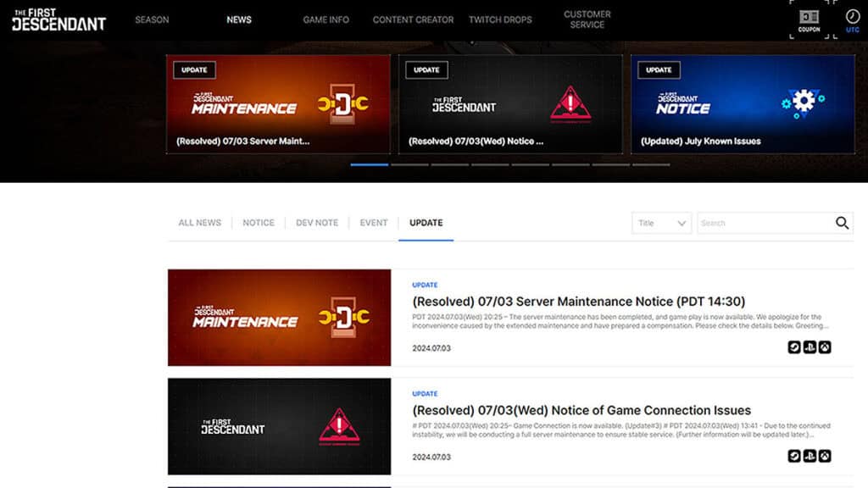Image resolution: width=868 pixels, height=488 pixels.
Task: Open the Coupon page via coupon icon
Action: (808, 17)
